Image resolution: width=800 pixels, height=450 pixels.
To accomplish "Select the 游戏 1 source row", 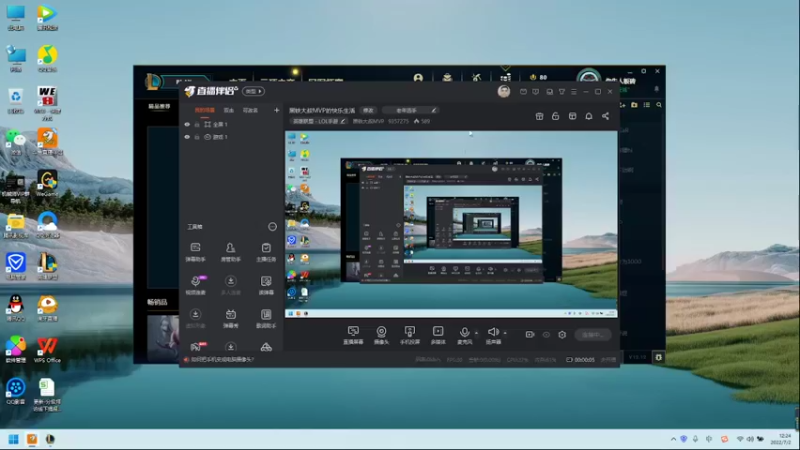I will [232, 137].
